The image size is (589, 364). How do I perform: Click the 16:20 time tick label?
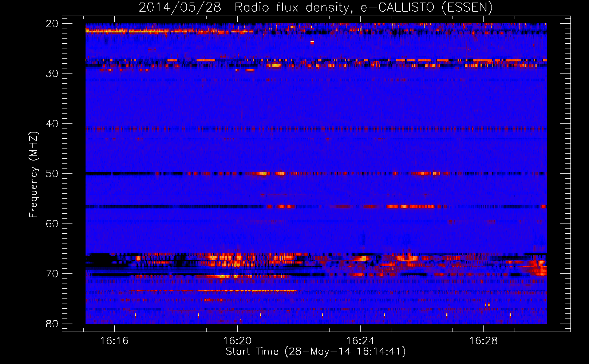coord(237,341)
